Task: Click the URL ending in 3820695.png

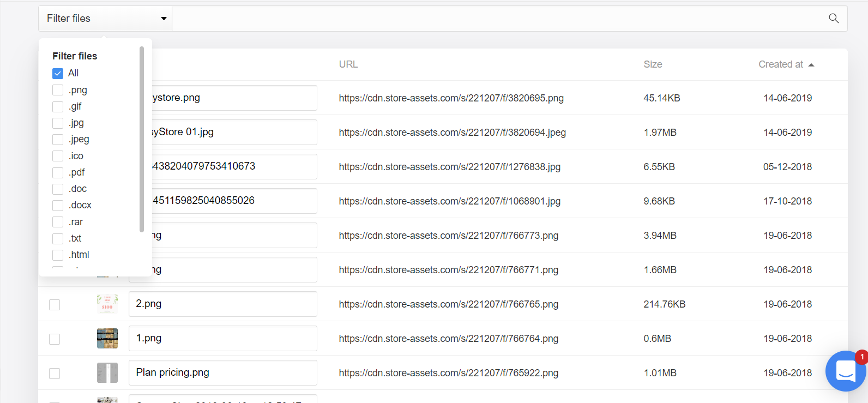Action: pos(451,98)
